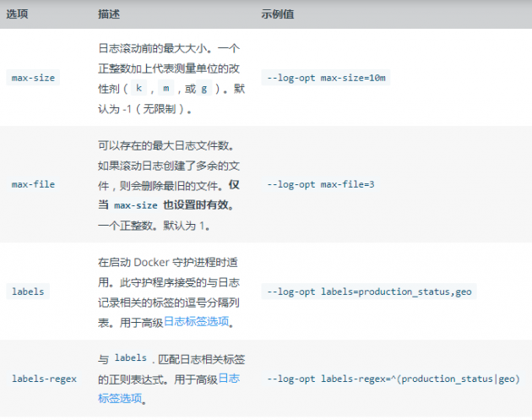The image size is (532, 420).
Task: Click inline max-size code in max-file description
Action: click(x=136, y=205)
